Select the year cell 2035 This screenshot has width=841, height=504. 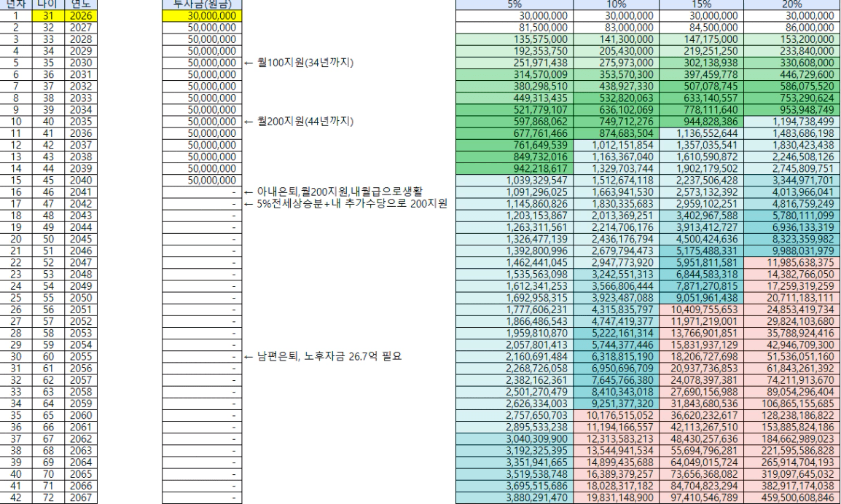(x=81, y=122)
